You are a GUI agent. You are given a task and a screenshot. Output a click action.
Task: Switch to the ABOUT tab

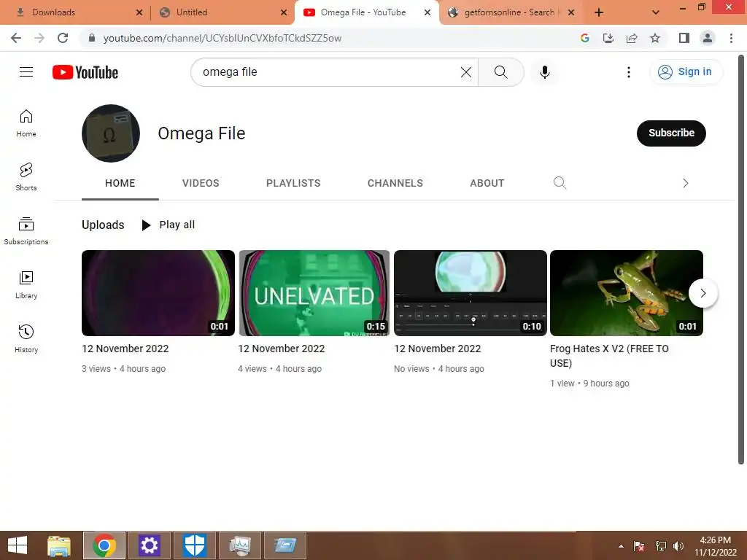487,183
